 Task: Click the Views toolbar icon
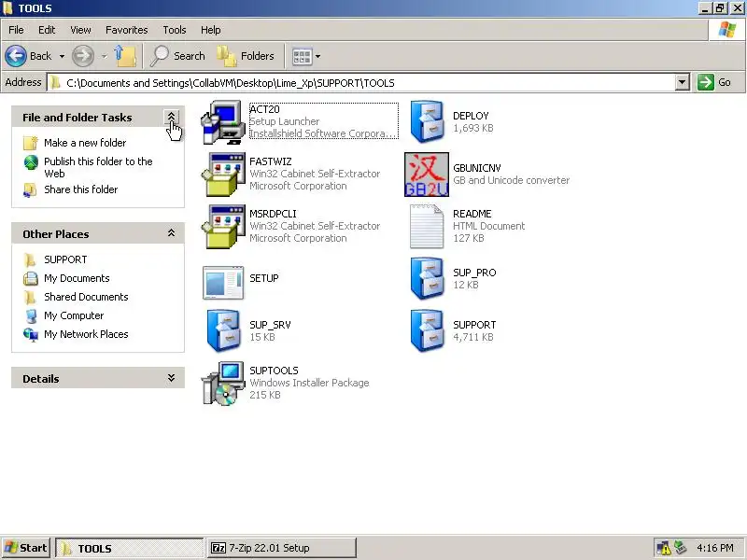(302, 57)
